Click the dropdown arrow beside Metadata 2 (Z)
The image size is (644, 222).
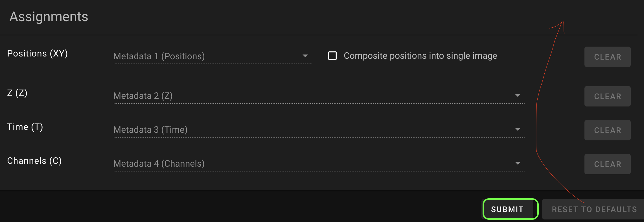coord(518,95)
